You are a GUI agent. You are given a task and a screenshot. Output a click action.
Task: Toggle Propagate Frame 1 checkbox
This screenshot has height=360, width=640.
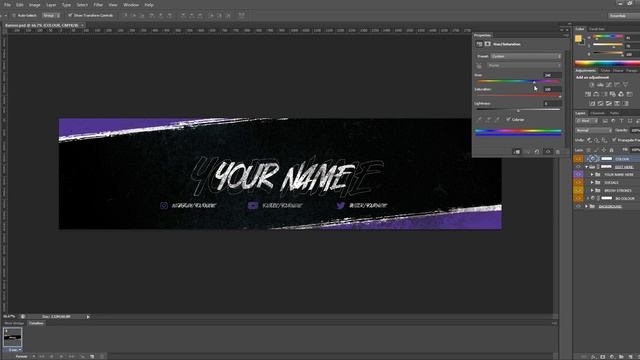[614, 140]
